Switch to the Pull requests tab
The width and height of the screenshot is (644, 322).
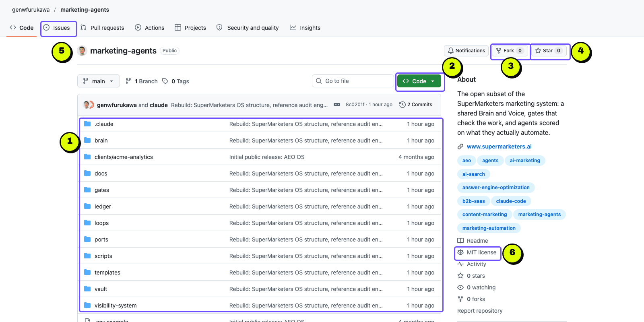pos(102,28)
